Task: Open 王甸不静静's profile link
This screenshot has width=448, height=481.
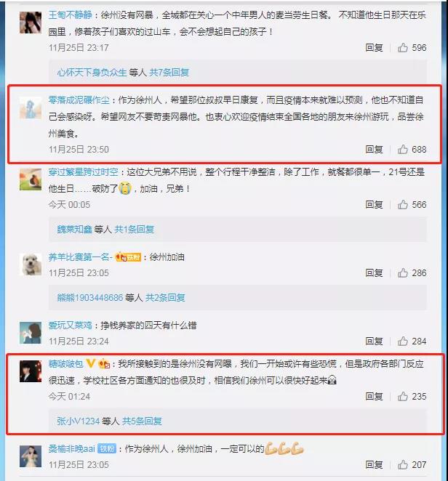Action: click(71, 15)
